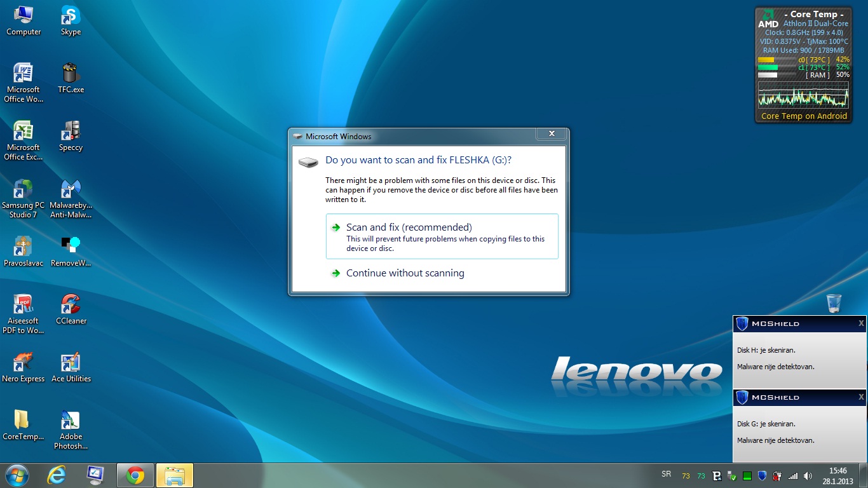
Task: Open the taskbar clock showing 15:46
Action: click(838, 475)
